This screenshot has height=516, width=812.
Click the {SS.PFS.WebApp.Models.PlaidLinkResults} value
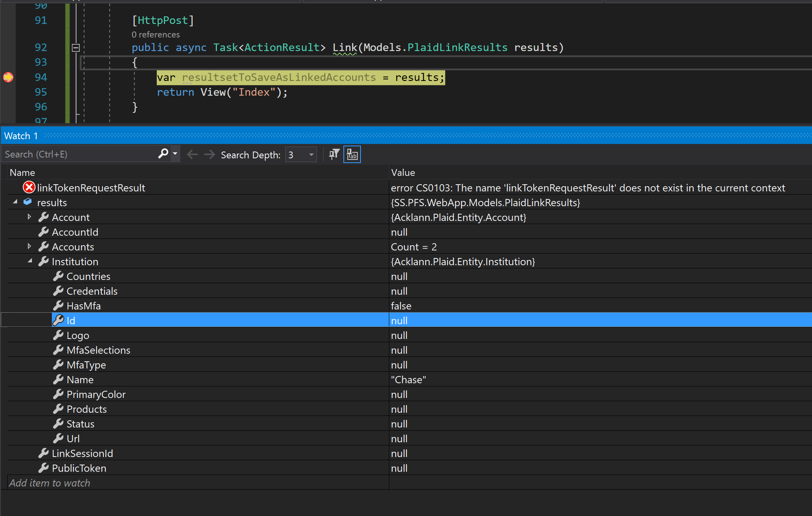coord(485,202)
